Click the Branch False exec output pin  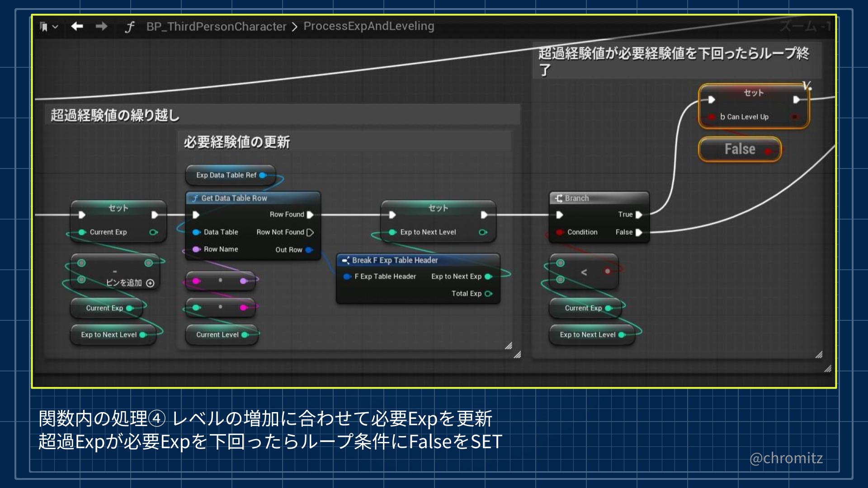tap(639, 232)
